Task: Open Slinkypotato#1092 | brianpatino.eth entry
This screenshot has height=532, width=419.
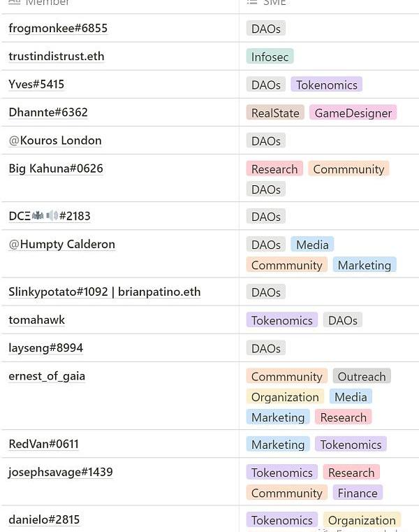Action: [104, 292]
